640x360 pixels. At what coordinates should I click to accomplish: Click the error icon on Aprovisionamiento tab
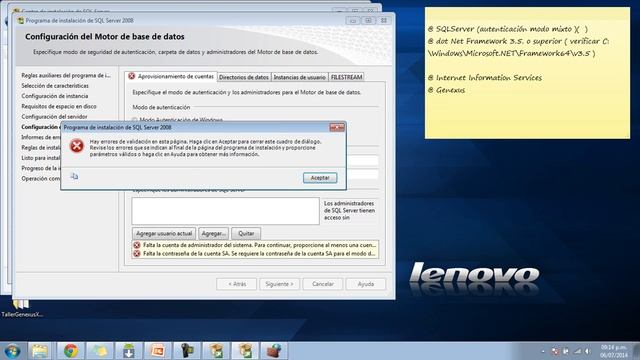[x=131, y=76]
